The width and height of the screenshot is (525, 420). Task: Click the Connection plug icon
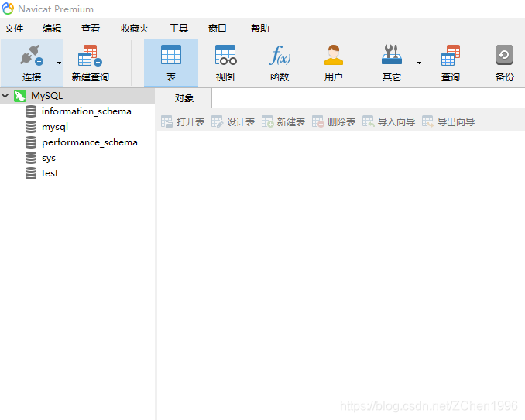(32, 55)
